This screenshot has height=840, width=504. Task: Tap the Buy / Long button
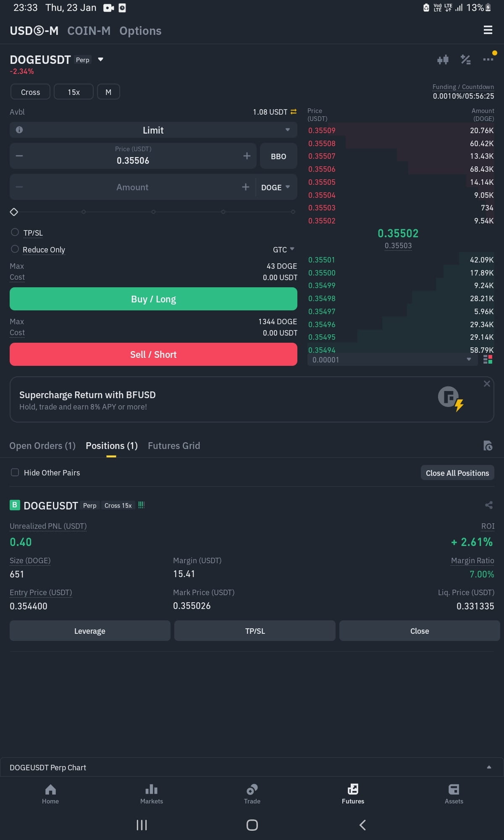tap(153, 299)
